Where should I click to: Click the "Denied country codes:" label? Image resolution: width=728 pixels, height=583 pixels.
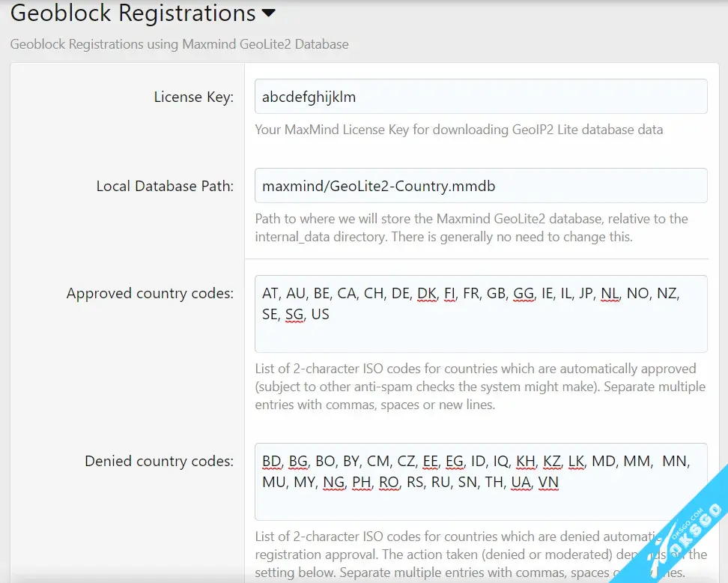(x=159, y=461)
